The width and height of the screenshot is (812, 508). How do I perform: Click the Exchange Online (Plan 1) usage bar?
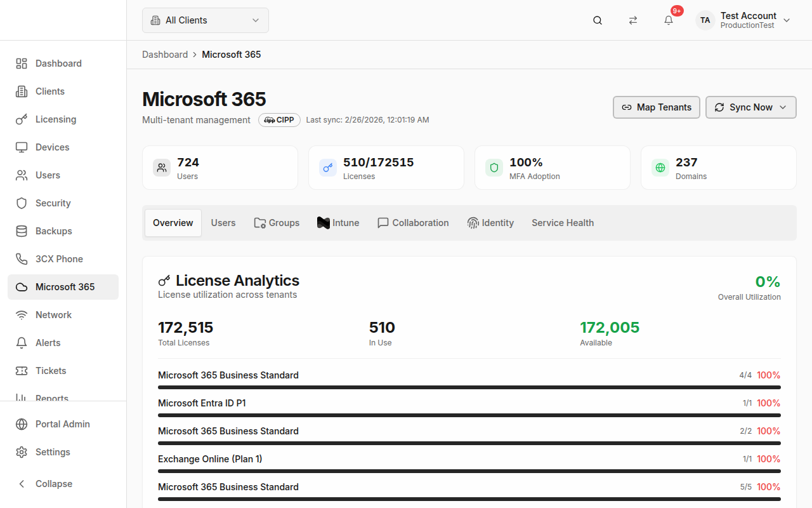point(469,471)
